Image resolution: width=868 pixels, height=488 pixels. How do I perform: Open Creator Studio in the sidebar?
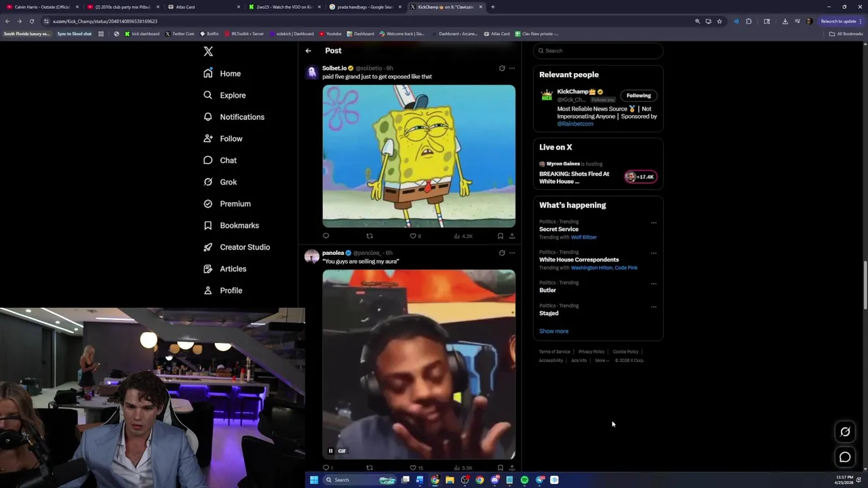click(x=237, y=247)
